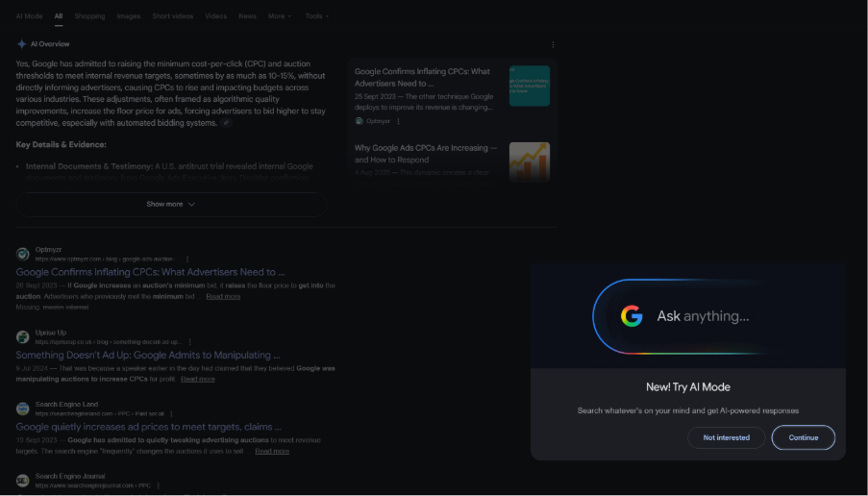Switch to the Shopping tab
The image size is (868, 496).
coord(89,16)
